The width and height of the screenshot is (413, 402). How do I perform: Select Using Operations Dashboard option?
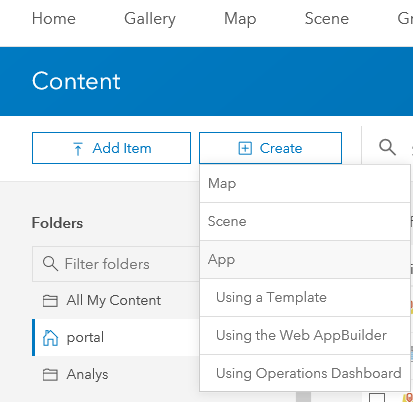pos(305,373)
